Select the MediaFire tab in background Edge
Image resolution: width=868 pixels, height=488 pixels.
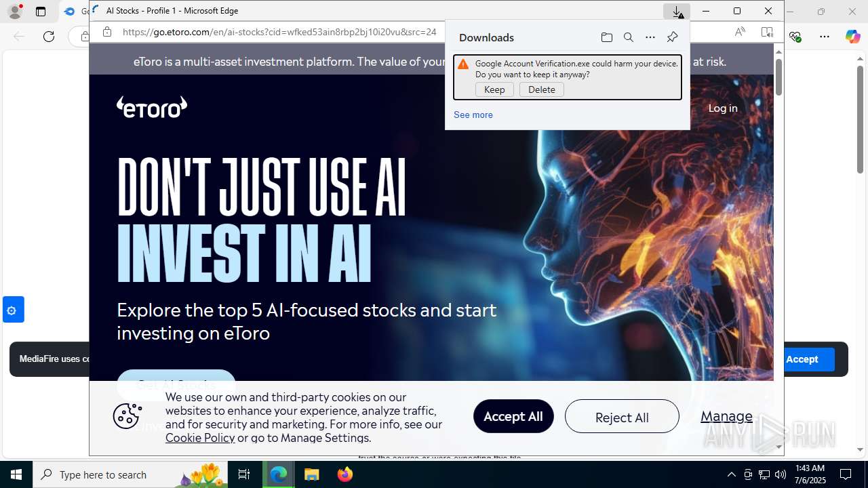75,12
